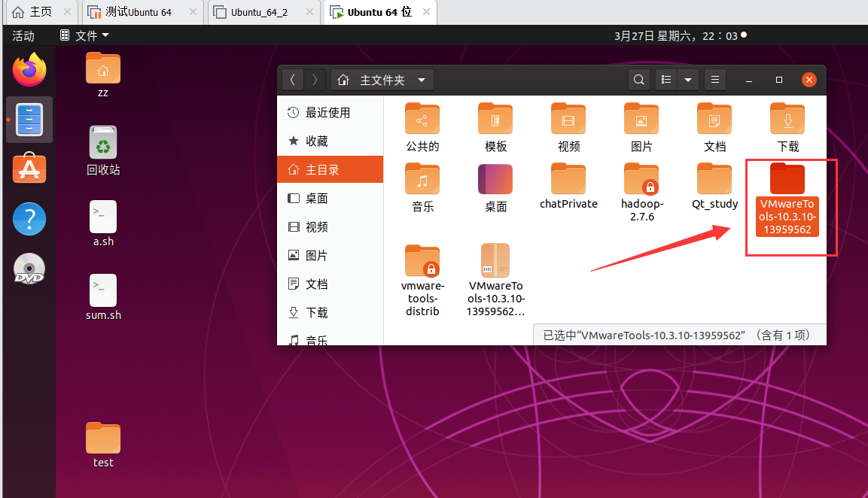Open the 活动 activities overview
This screenshot has height=498, width=868.
click(x=23, y=35)
